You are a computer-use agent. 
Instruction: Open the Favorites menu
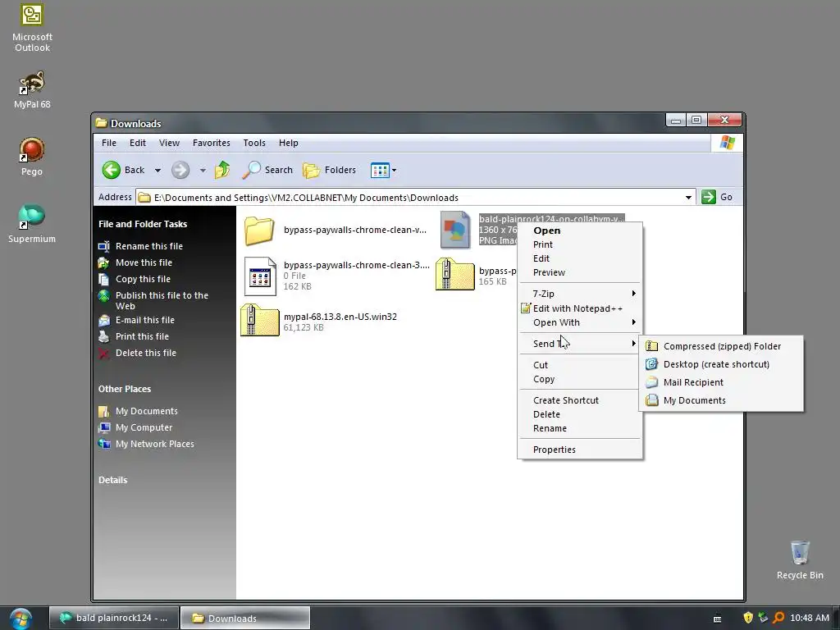211,143
